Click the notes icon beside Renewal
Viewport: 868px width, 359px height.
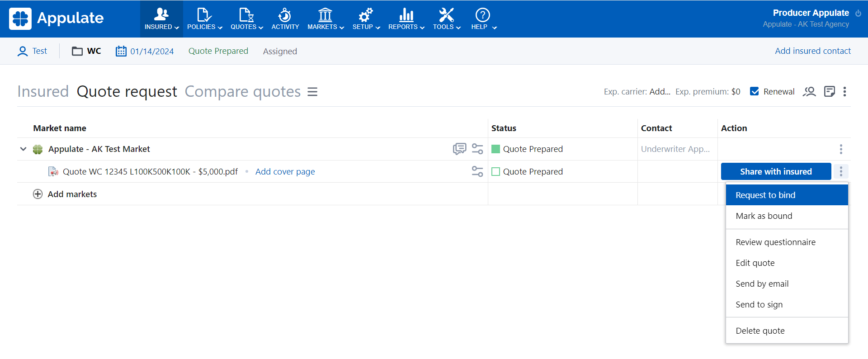[x=829, y=92]
